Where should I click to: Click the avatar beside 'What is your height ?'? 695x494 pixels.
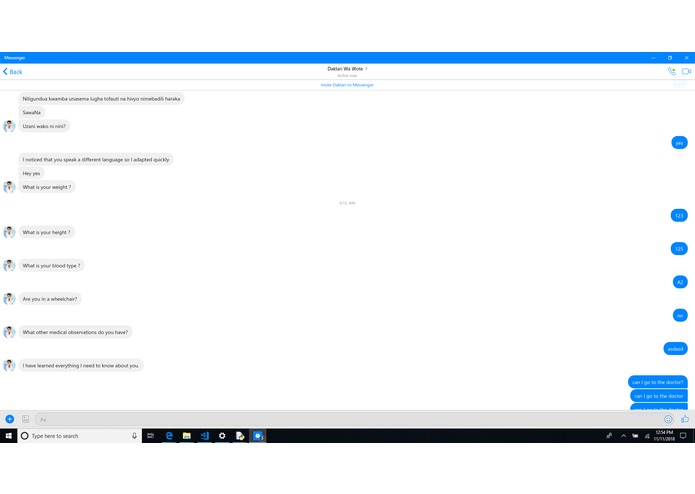point(9,232)
